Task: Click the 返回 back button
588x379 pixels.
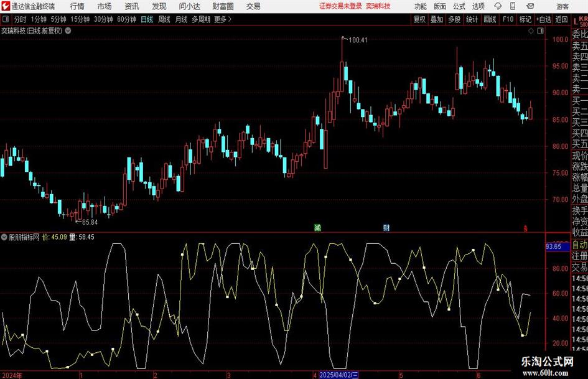Action: 562,19
